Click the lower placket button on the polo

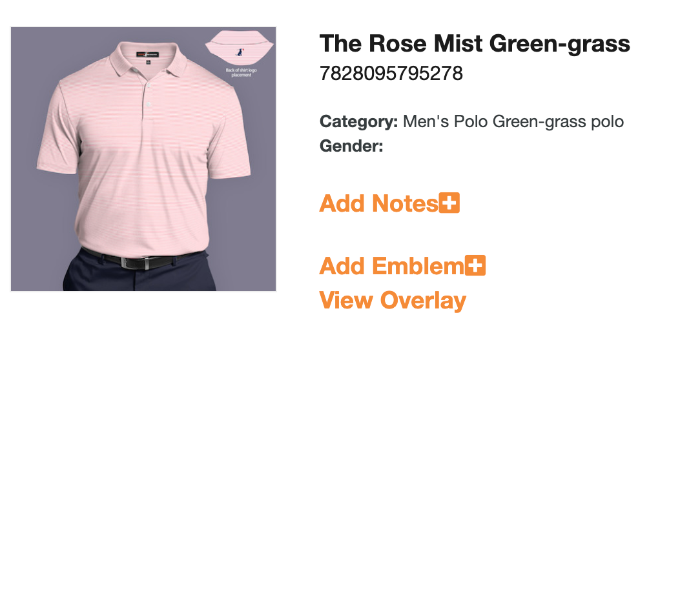click(149, 105)
